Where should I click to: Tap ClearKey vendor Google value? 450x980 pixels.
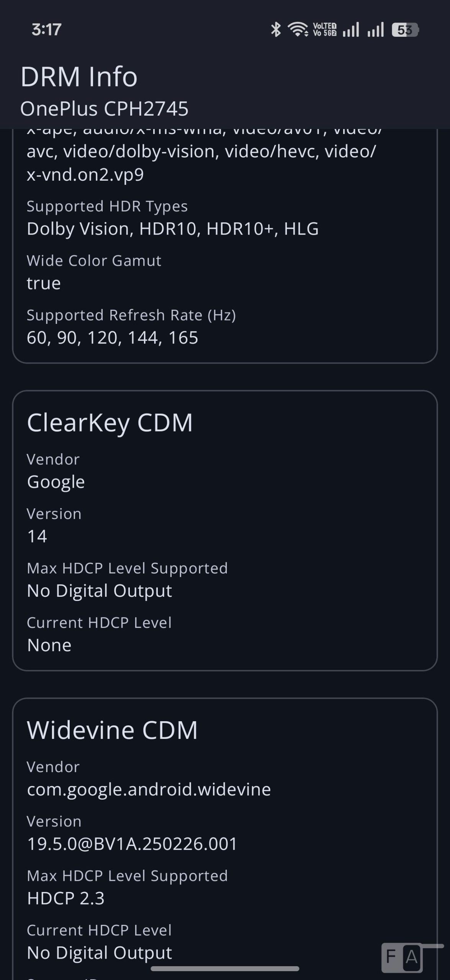click(56, 482)
